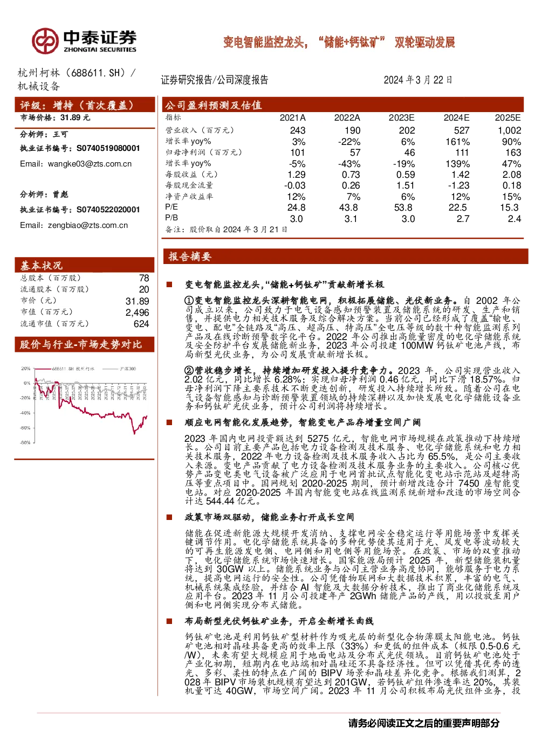Image resolution: width=535 pixels, height=756 pixels.
Task: Click row label 每股现金流量
Action: (x=189, y=185)
